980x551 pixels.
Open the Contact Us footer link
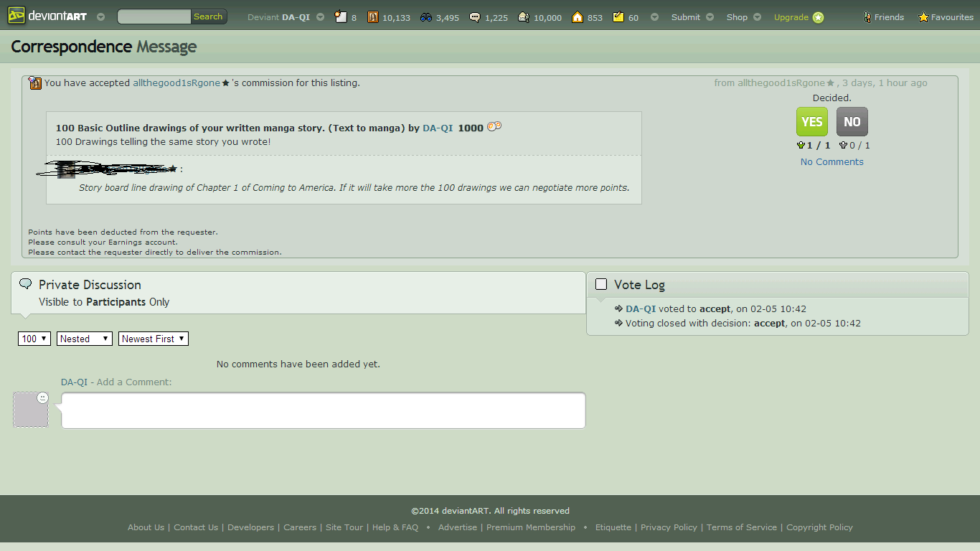196,527
